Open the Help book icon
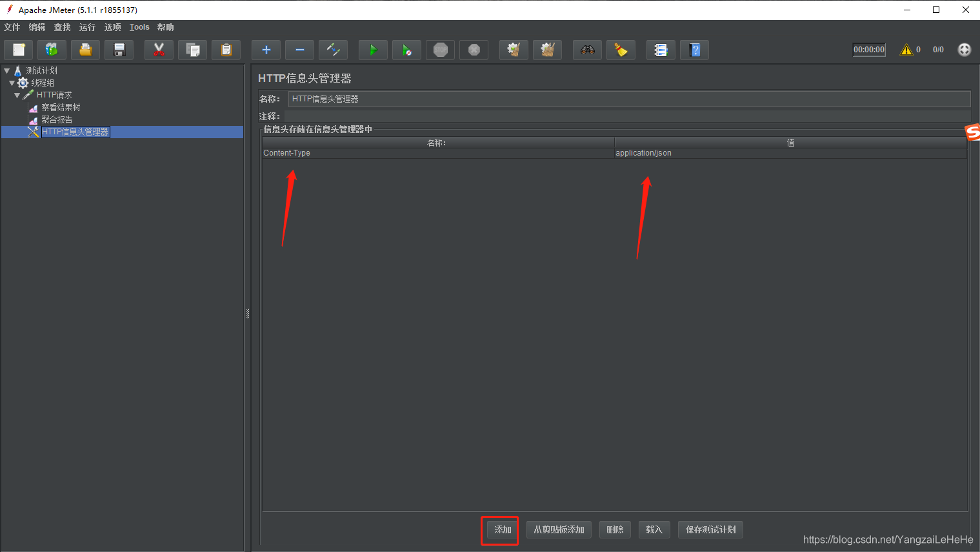Screen dimensions: 980x552 (694, 50)
